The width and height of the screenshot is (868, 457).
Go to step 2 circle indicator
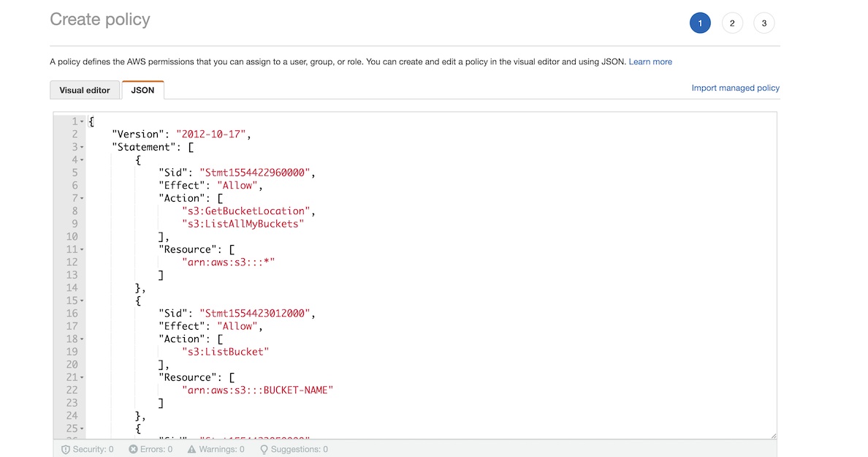click(x=731, y=23)
